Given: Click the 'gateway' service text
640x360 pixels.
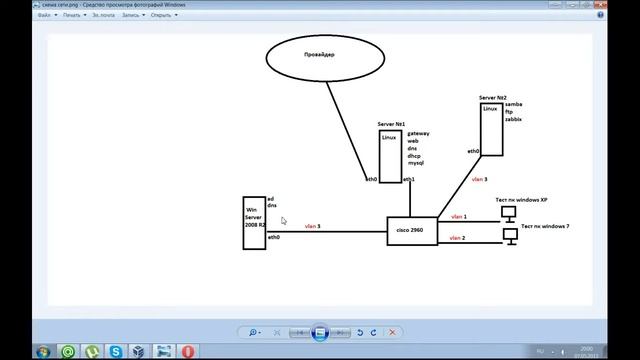Looking at the screenshot, I should coord(418,133).
